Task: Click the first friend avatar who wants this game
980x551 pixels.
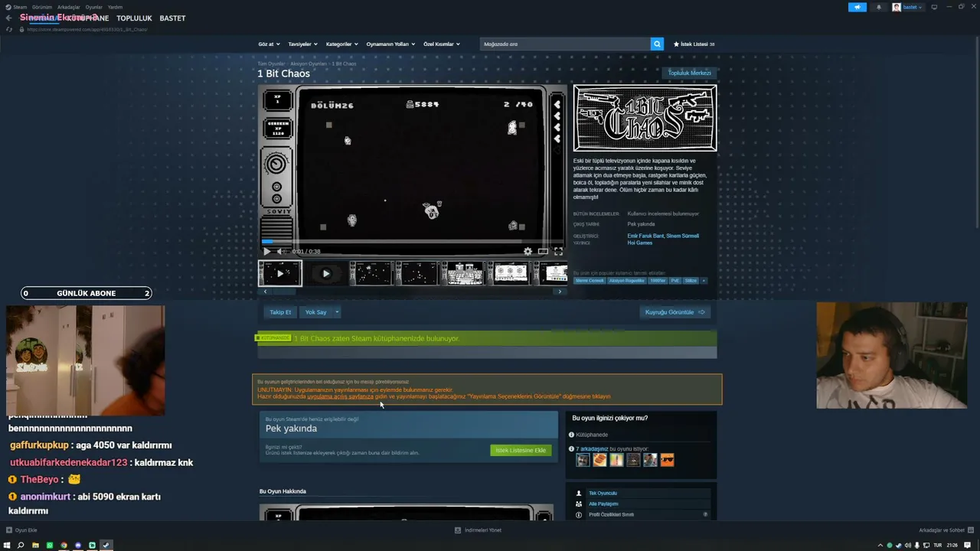Action: 583,460
